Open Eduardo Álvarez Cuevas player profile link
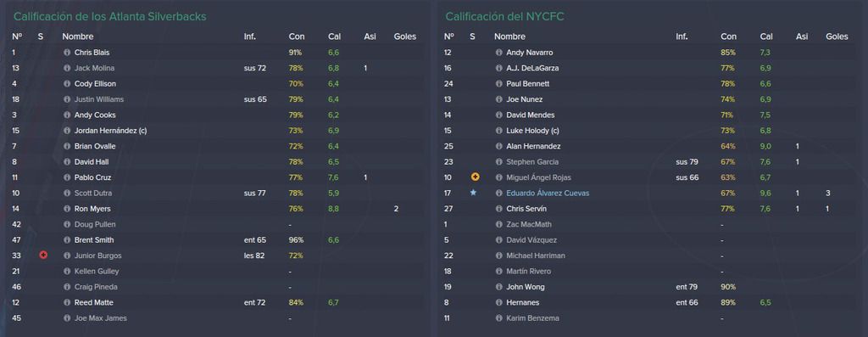The height and width of the screenshot is (337, 868). pos(548,193)
